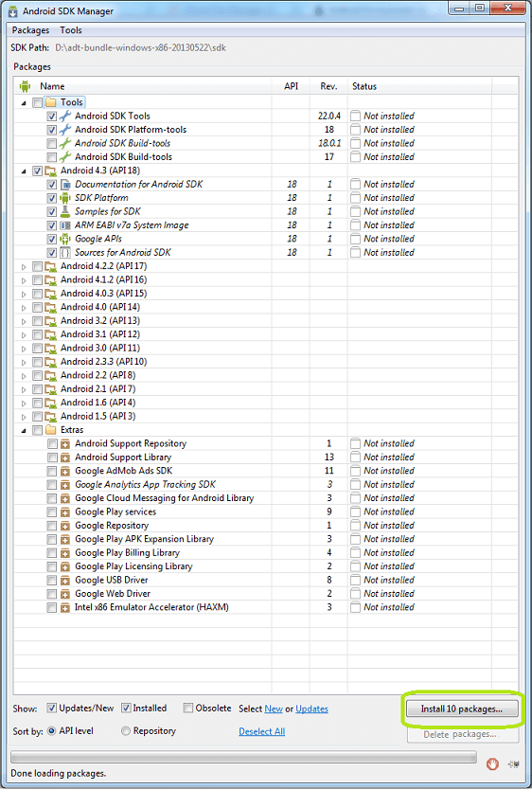Screen dimensions: 532x790
Task: Open the Packages menu
Action: 30,30
